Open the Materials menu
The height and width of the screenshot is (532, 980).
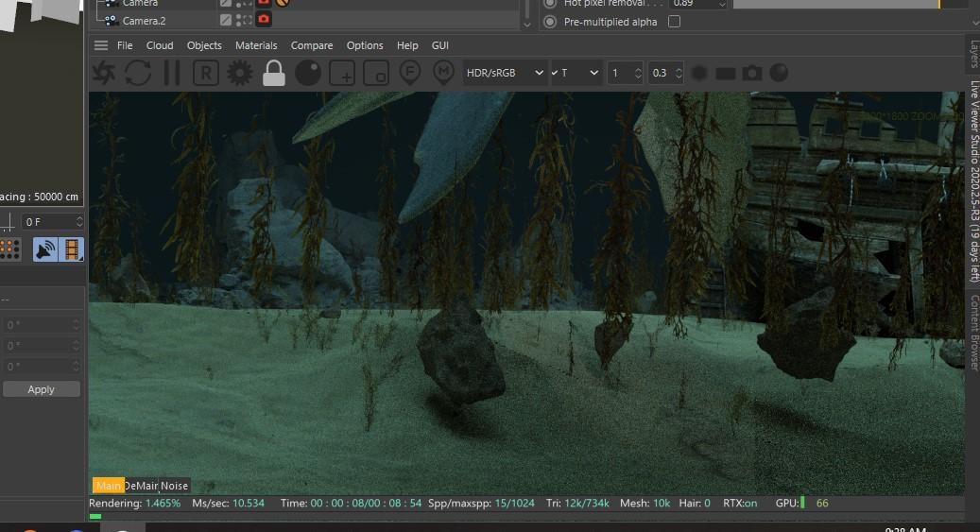[x=256, y=45]
